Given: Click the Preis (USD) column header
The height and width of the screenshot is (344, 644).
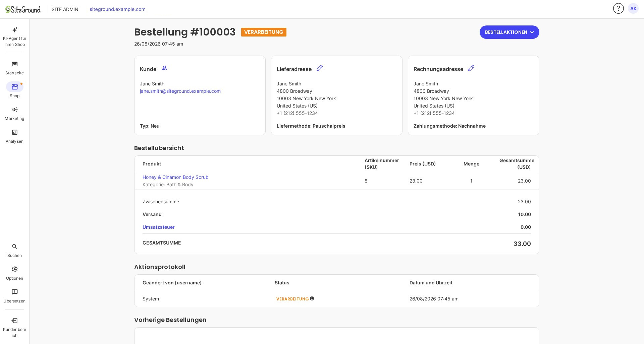Looking at the screenshot, I should pos(422,164).
